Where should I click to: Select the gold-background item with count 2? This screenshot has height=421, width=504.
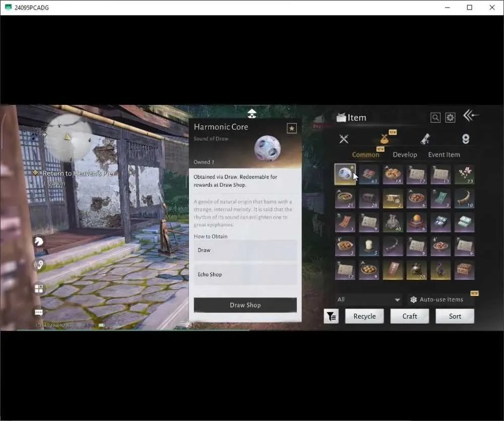coord(393,199)
